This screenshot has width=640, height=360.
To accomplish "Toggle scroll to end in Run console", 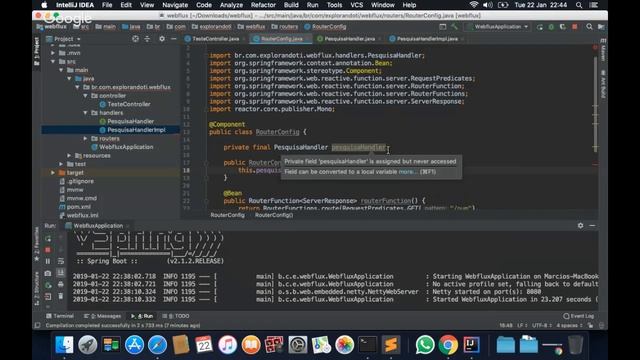I will click(60, 273).
